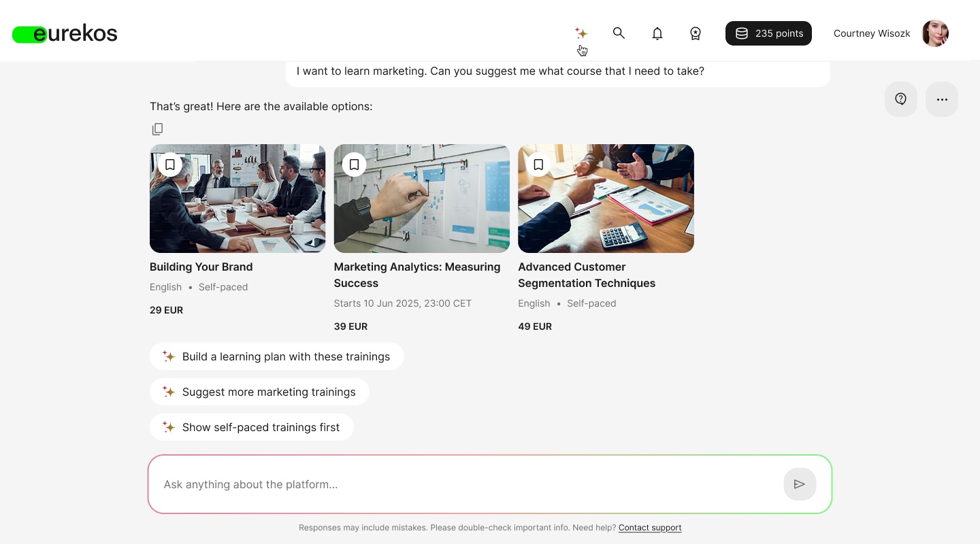Open the more options ellipsis icon

coord(941,99)
